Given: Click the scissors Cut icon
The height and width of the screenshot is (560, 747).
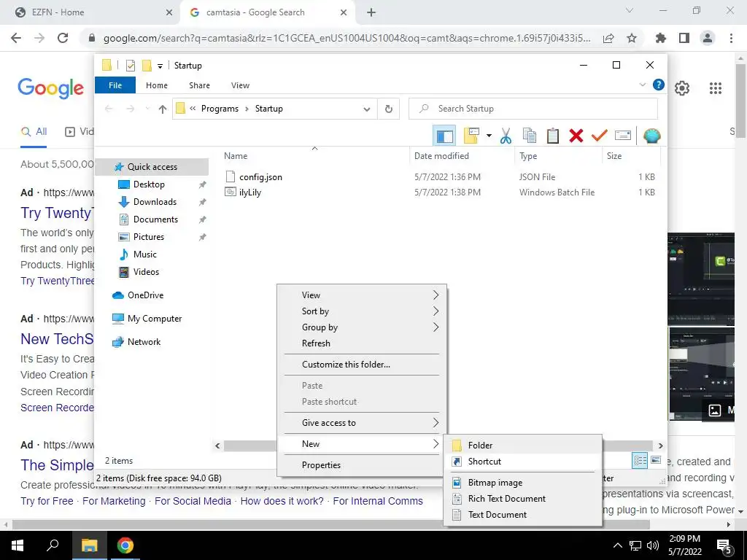Looking at the screenshot, I should pyautogui.click(x=506, y=136).
